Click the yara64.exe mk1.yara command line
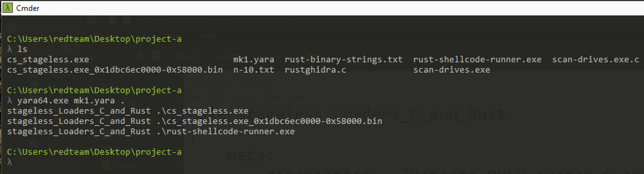Viewport: 644px width, 174px height. 66,101
